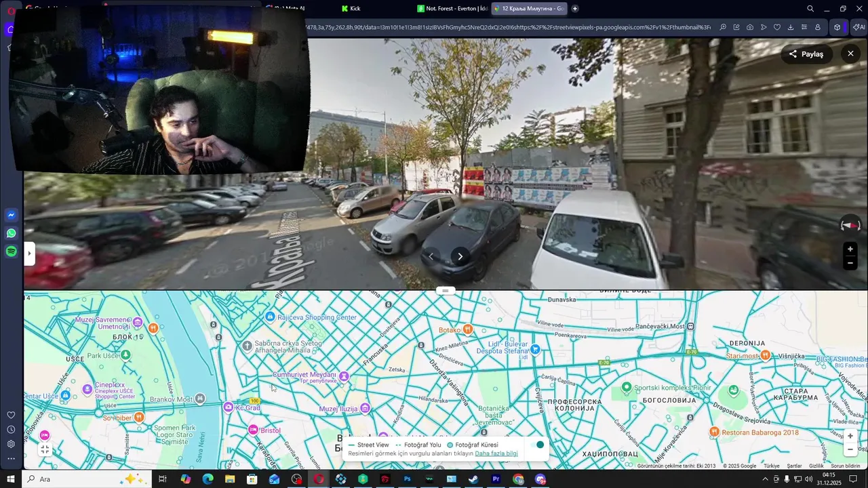Open Messenger in browser sidebar
Image resolution: width=868 pixels, height=488 pixels.
[x=11, y=215]
